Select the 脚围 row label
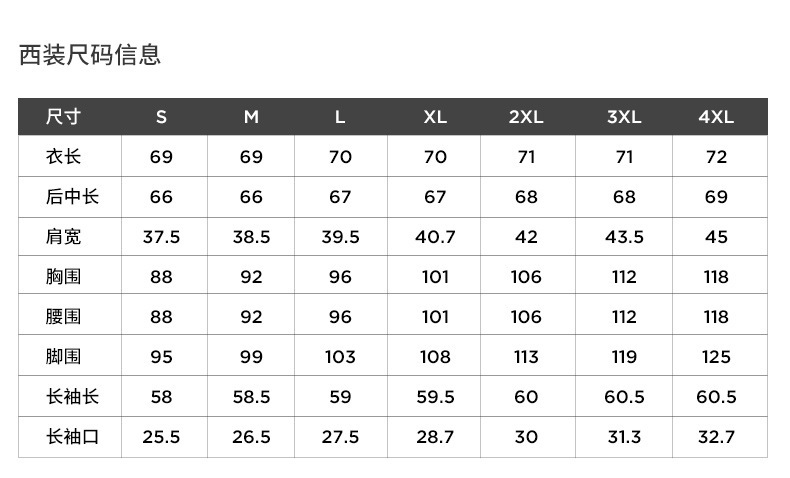This screenshot has width=790, height=478. pyautogui.click(x=63, y=357)
